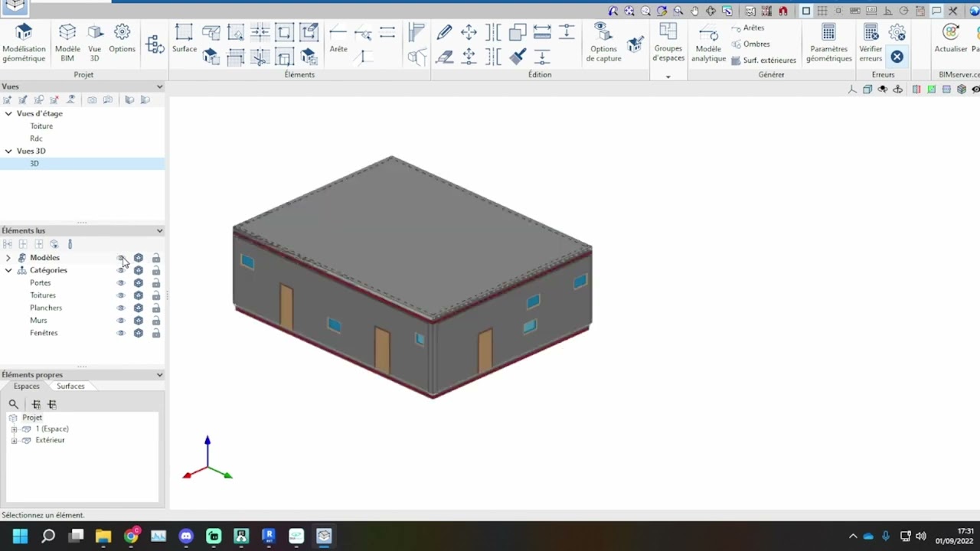Select the Surface creation tool

click(x=184, y=38)
